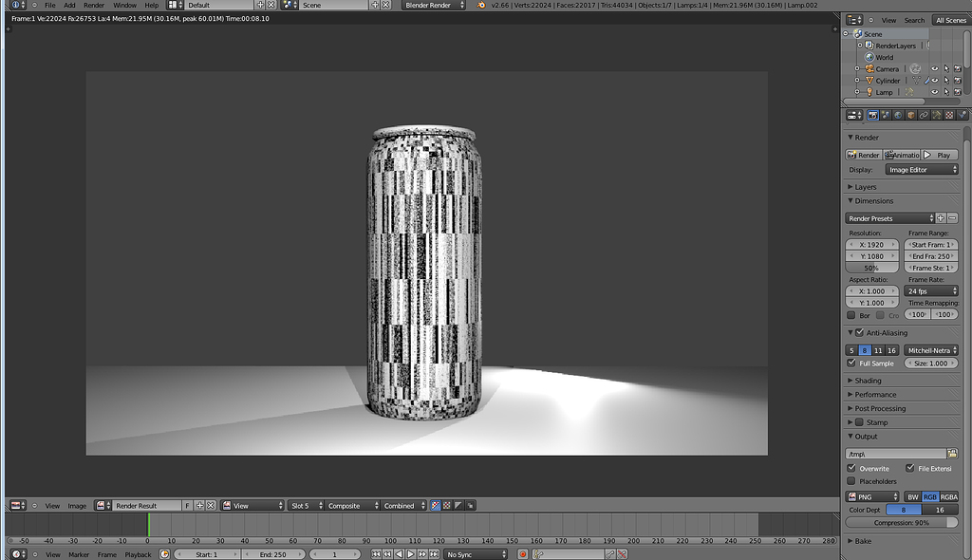Open PNG file format dropdown
This screenshot has height=560, width=972.
(x=872, y=496)
